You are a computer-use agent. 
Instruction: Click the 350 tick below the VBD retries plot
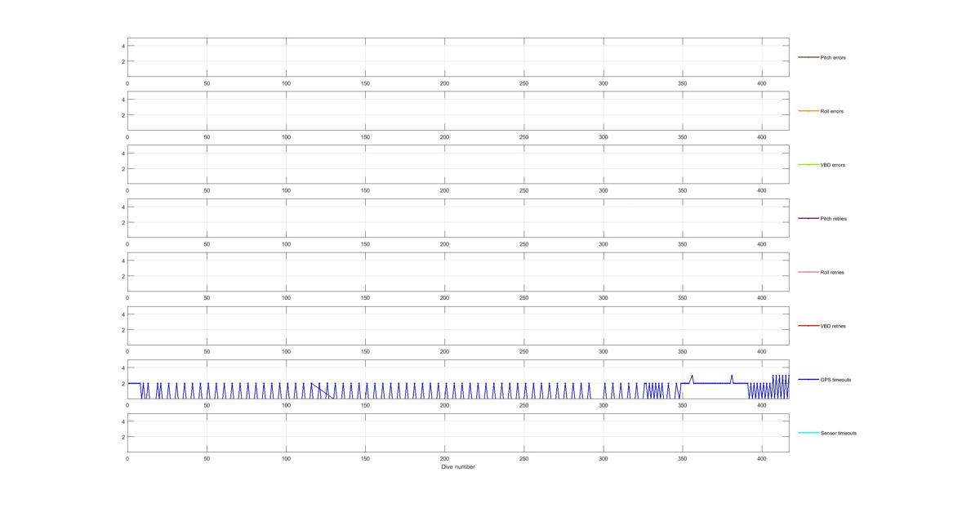point(683,351)
